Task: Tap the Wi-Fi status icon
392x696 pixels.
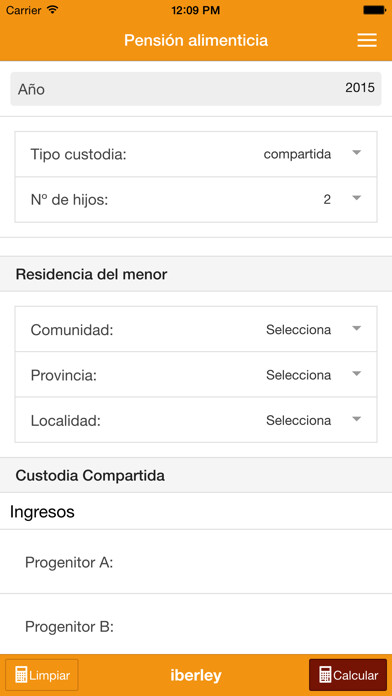Action: click(52, 10)
